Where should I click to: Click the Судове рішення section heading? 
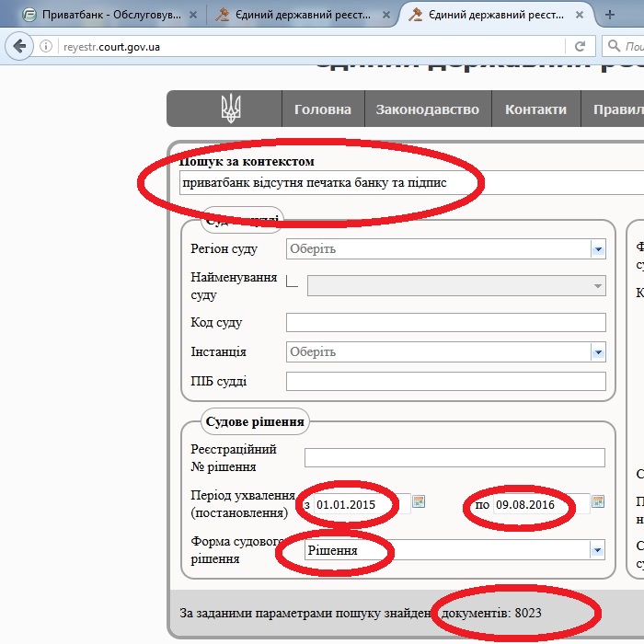255,421
